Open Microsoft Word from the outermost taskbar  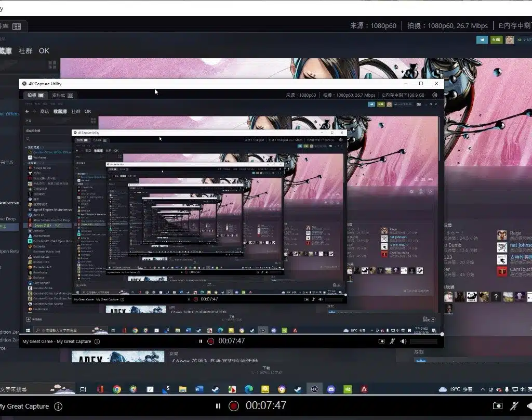coord(199,389)
